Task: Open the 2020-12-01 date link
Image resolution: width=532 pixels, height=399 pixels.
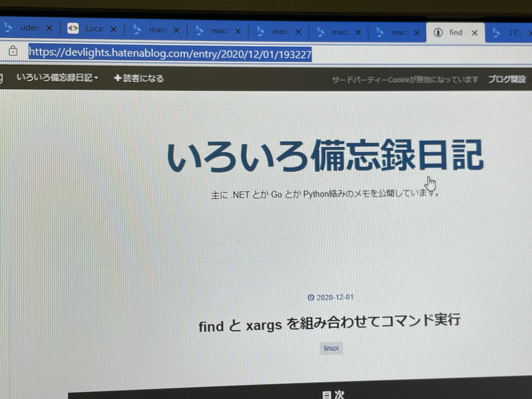Action: [x=335, y=298]
